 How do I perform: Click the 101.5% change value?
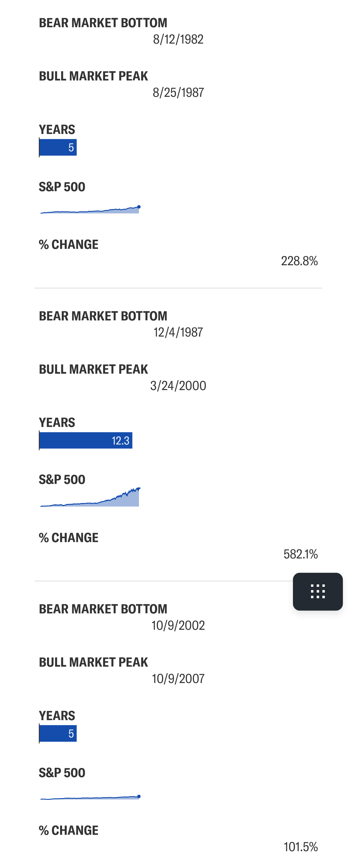click(x=300, y=847)
